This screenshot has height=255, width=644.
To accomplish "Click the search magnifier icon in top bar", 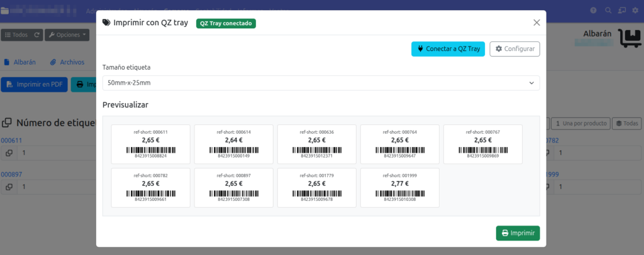I will [608, 10].
